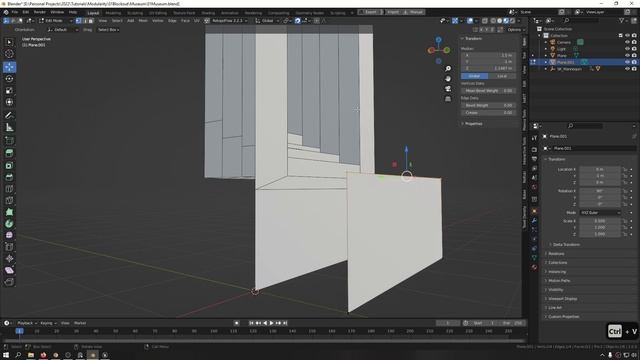Hide Camera in the outliner viewport
The width and height of the screenshot is (640, 360).
(x=627, y=42)
